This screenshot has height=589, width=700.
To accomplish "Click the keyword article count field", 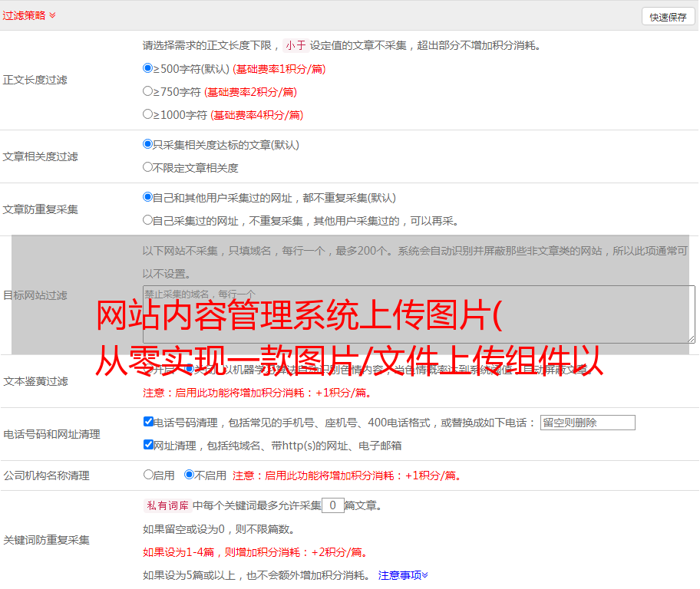I will coord(332,505).
